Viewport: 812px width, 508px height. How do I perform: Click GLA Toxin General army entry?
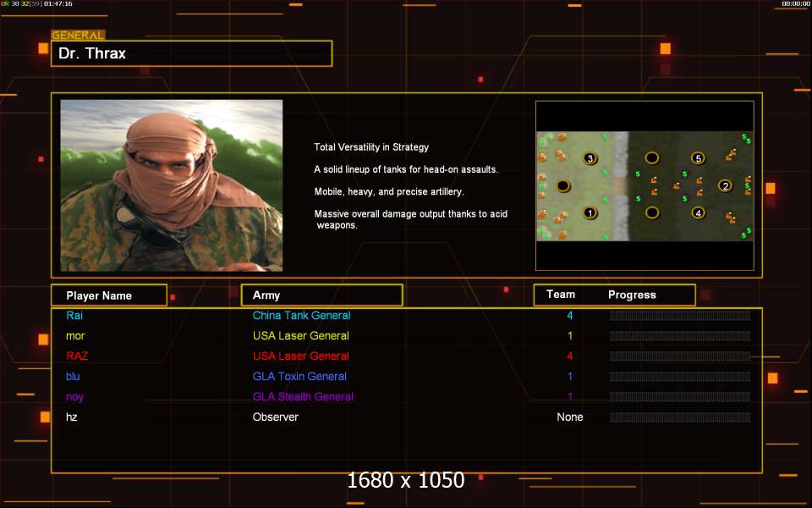click(299, 376)
